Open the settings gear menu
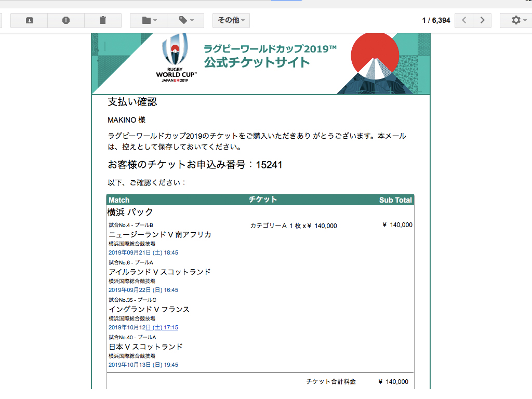Viewport: 532px width, 399px height. coord(518,20)
